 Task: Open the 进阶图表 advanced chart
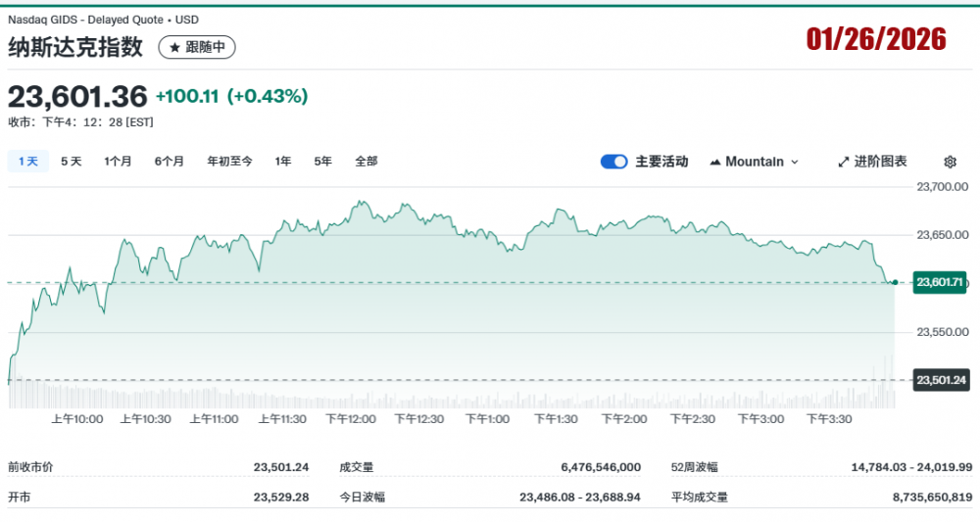point(872,162)
